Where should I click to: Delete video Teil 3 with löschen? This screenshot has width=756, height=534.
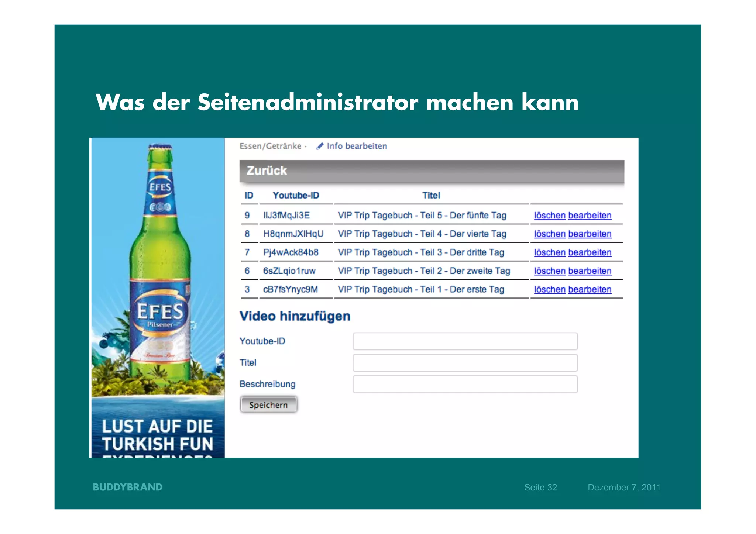point(550,252)
